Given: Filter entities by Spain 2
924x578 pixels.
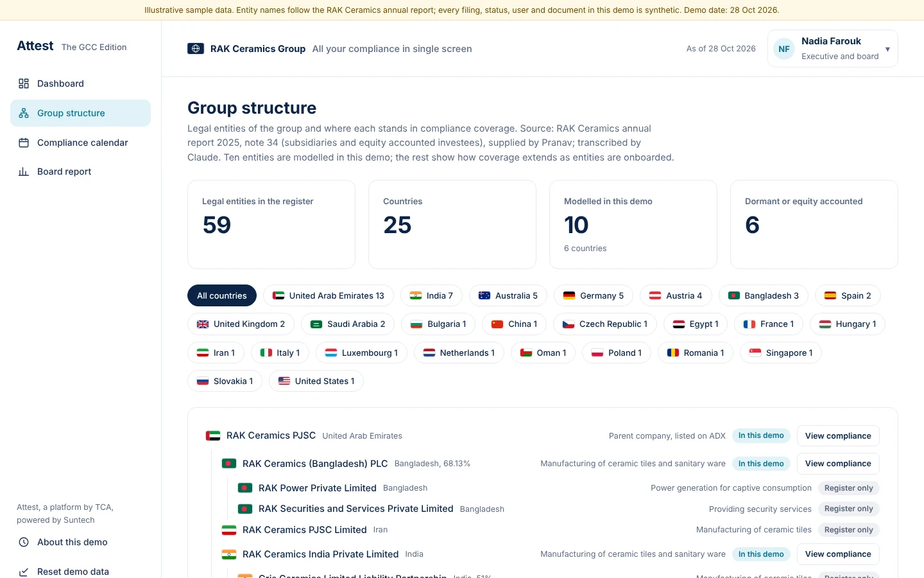Looking at the screenshot, I should pyautogui.click(x=848, y=295).
